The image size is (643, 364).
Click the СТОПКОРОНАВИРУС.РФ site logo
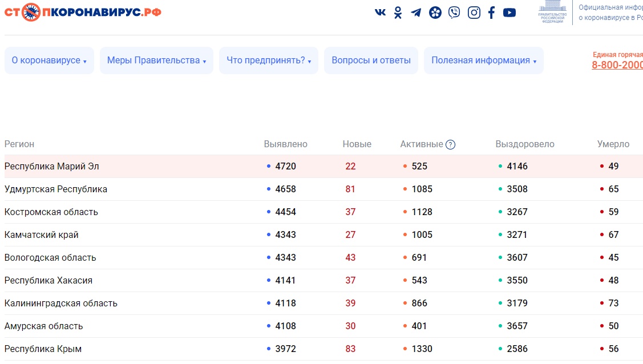[x=83, y=12]
